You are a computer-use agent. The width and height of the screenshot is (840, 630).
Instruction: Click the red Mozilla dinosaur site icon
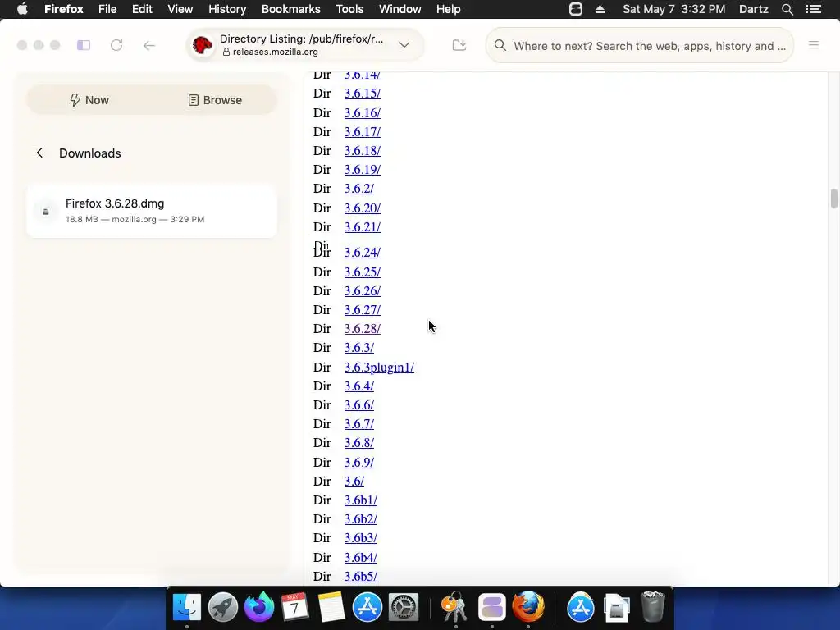(x=203, y=46)
